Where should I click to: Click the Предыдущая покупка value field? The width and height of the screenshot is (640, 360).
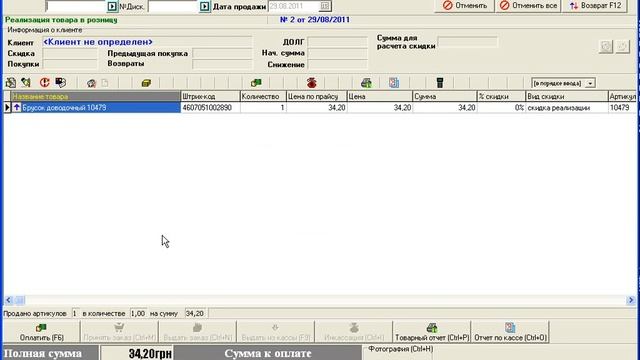(x=222, y=53)
